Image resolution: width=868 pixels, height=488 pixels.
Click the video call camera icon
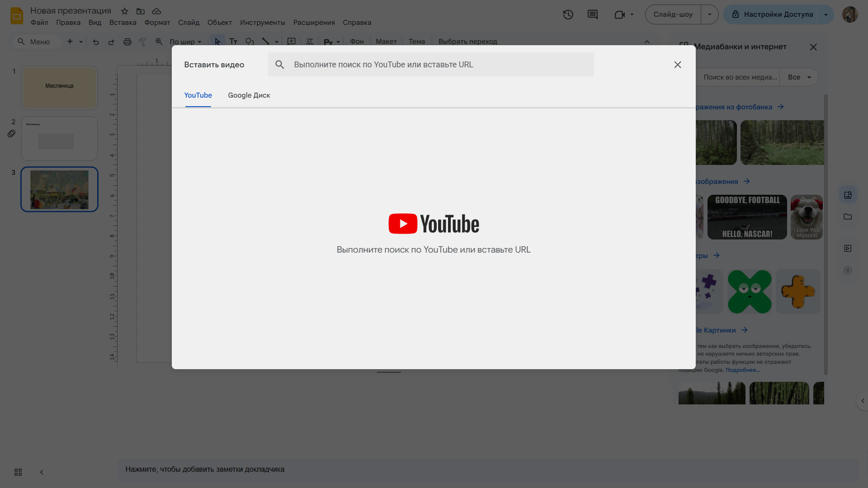(619, 14)
